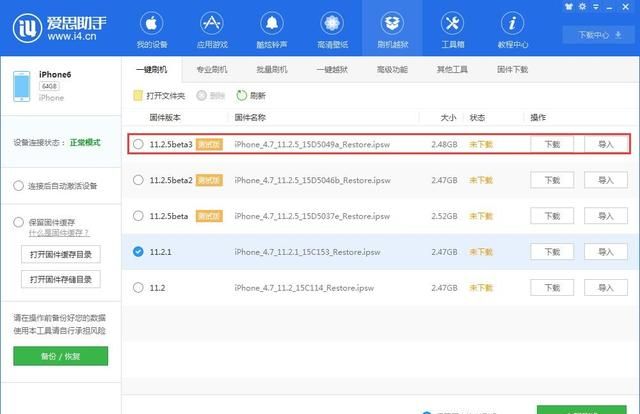Toggle 连接后自动激活设备 option

click(18, 186)
